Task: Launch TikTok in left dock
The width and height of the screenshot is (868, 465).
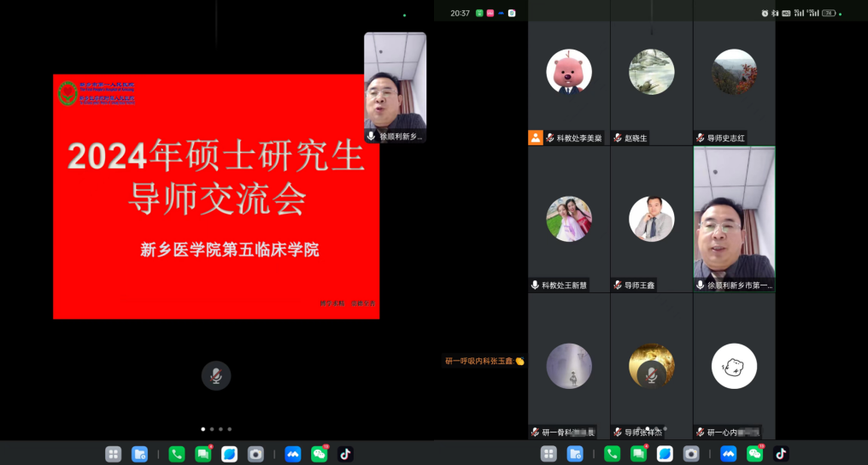Action: [345, 455]
